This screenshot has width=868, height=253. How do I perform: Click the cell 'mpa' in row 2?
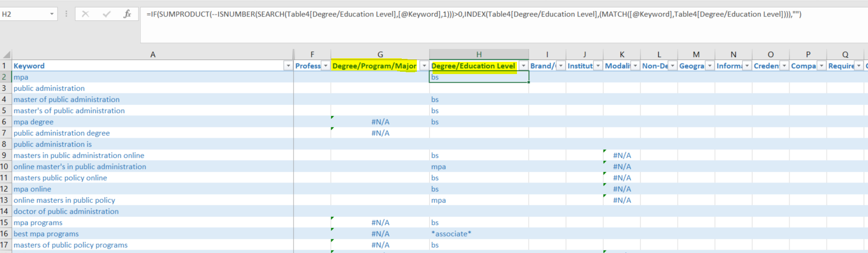pyautogui.click(x=153, y=77)
